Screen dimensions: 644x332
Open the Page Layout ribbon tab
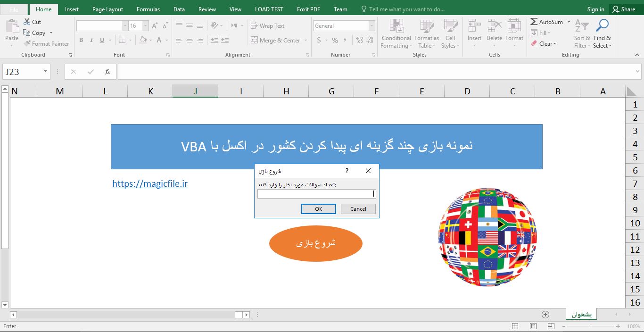107,9
